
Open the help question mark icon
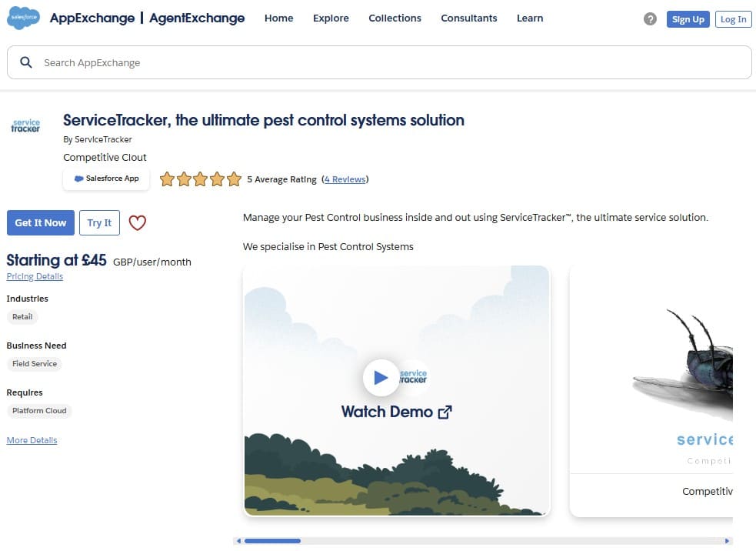coord(650,18)
